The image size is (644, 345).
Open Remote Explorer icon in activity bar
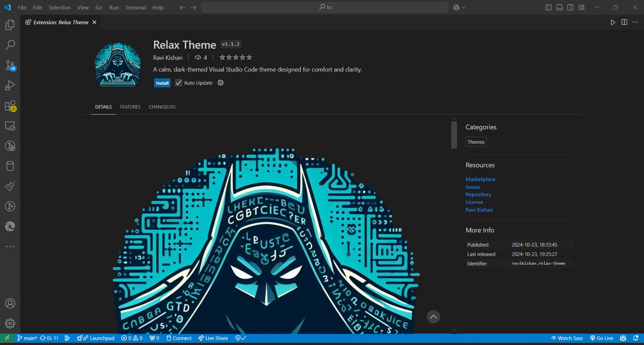(10, 126)
